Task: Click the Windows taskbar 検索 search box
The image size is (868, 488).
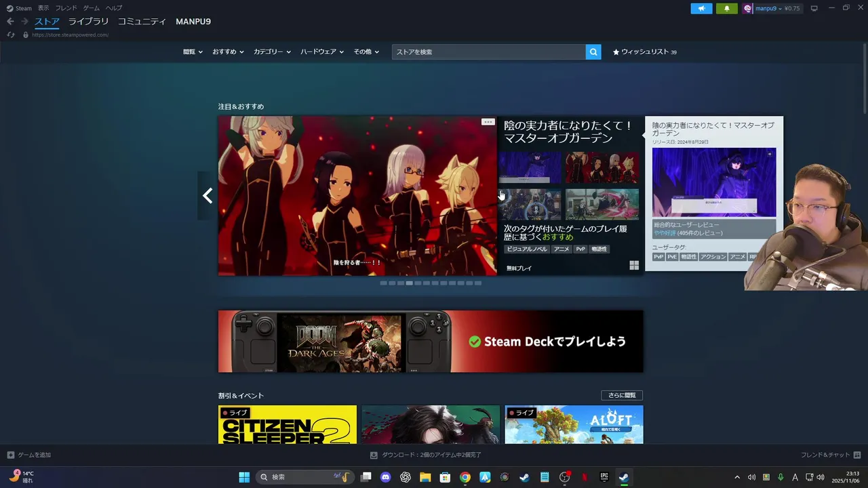Action: click(x=304, y=477)
